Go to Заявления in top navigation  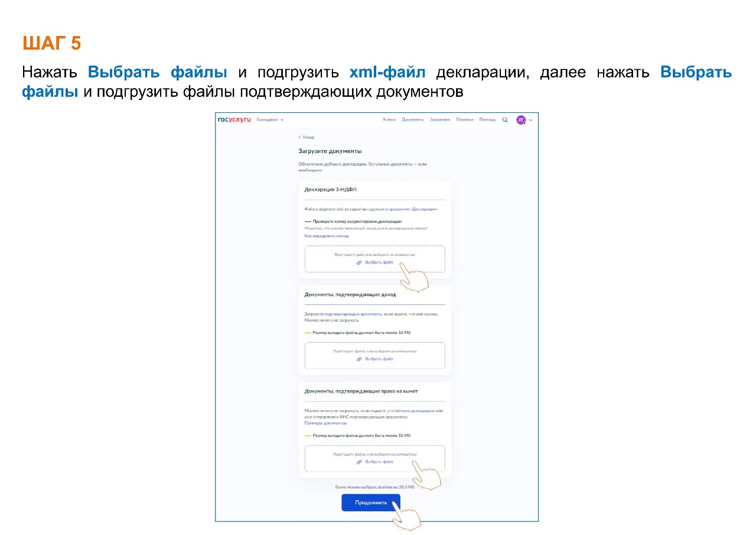[440, 120]
